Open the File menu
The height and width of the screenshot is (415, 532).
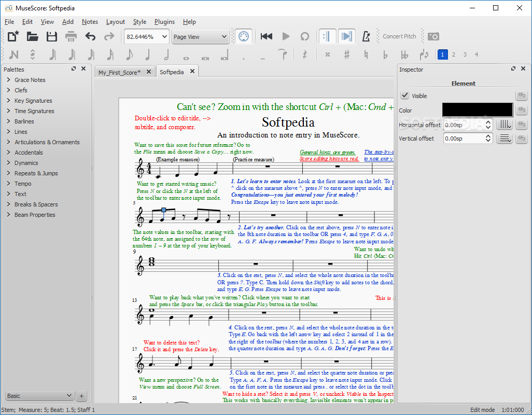click(9, 22)
